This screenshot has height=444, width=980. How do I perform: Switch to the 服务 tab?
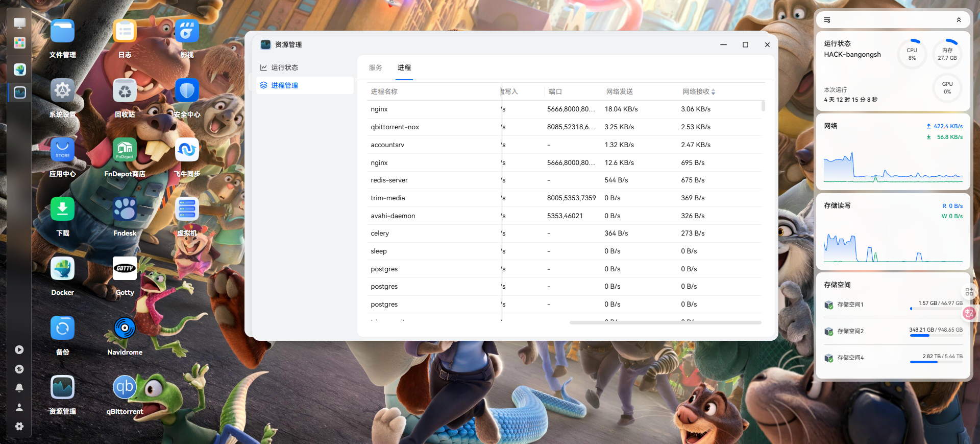pos(376,67)
